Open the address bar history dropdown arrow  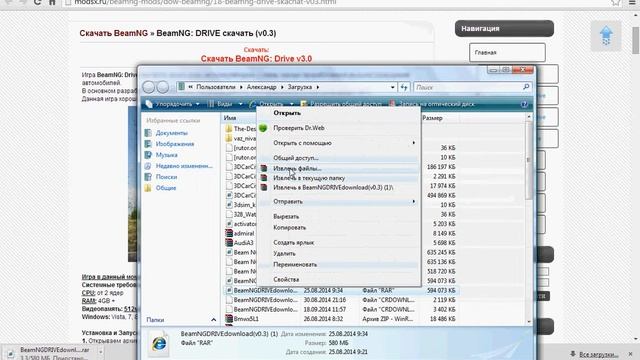pos(393,87)
